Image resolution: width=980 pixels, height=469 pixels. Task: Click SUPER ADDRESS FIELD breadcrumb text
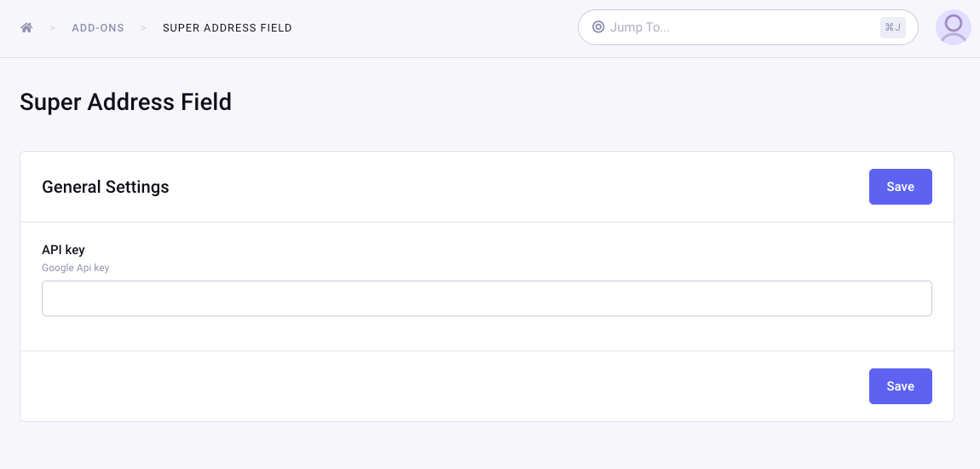click(x=228, y=28)
